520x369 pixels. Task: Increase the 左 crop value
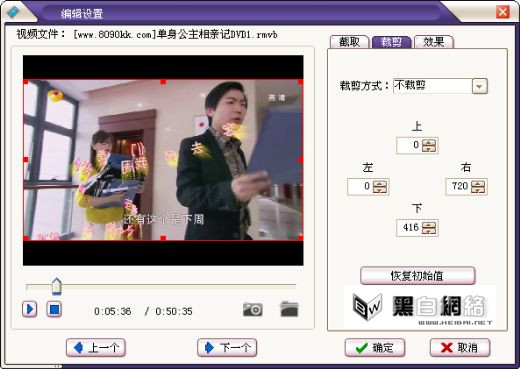380,183
